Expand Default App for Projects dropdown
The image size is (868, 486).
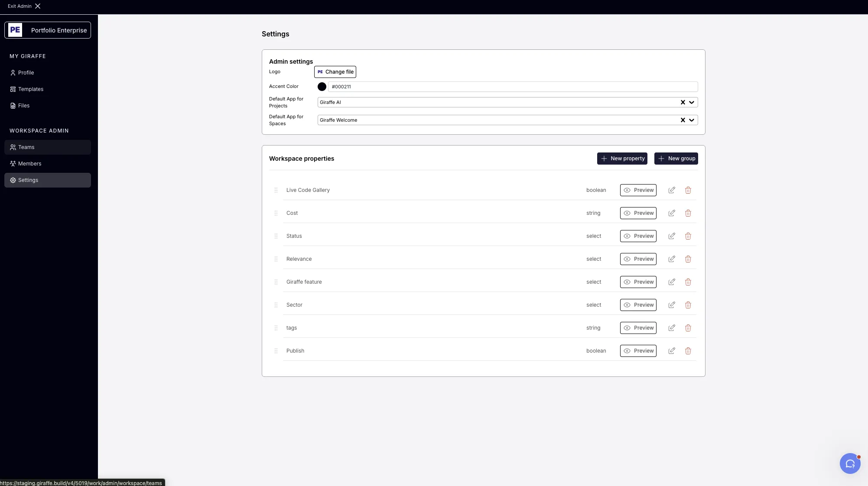tap(692, 103)
